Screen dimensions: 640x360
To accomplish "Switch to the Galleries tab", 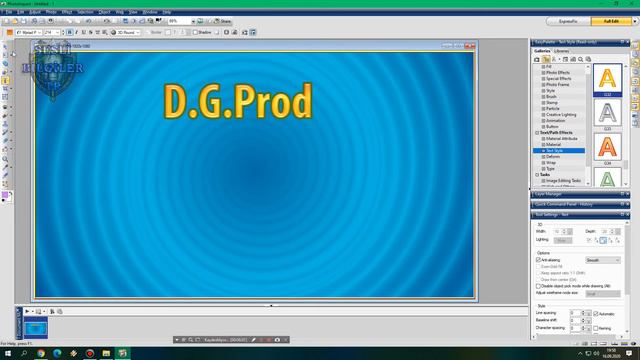I will pos(542,51).
